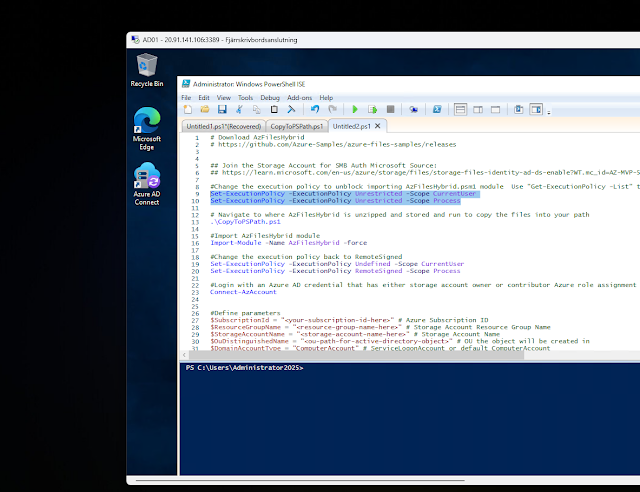This screenshot has width=640, height=492.
Task: Click the highlighted Scope CurrentUser command line
Action: point(343,194)
